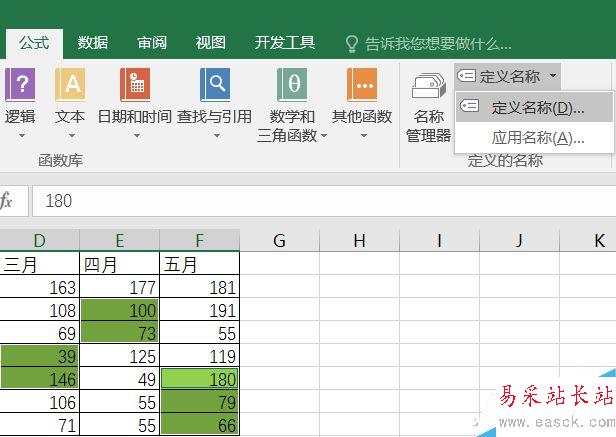The width and height of the screenshot is (616, 437).
Task: Click the Tell Me search box
Action: [x=438, y=43]
